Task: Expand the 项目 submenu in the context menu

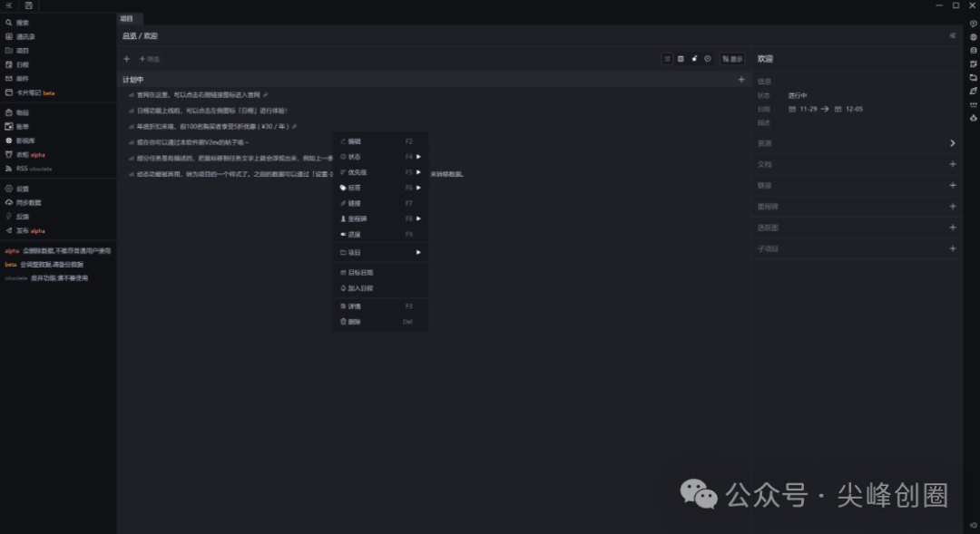Action: click(380, 252)
